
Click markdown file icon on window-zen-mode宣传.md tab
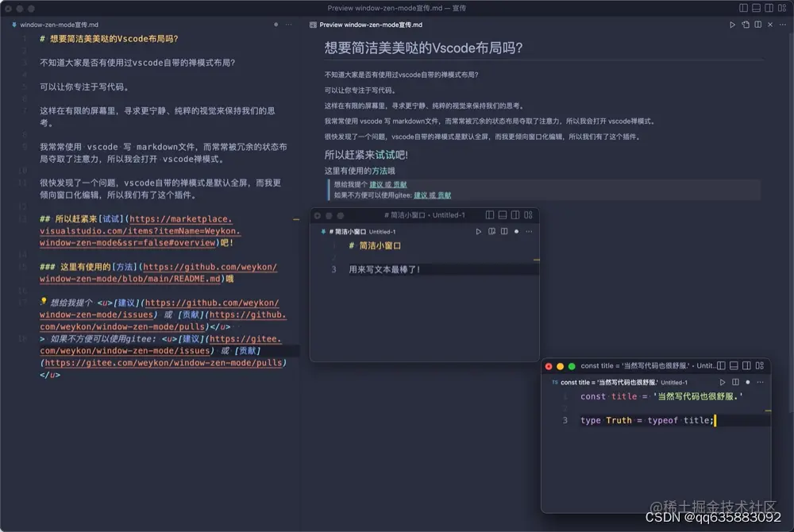(14, 25)
